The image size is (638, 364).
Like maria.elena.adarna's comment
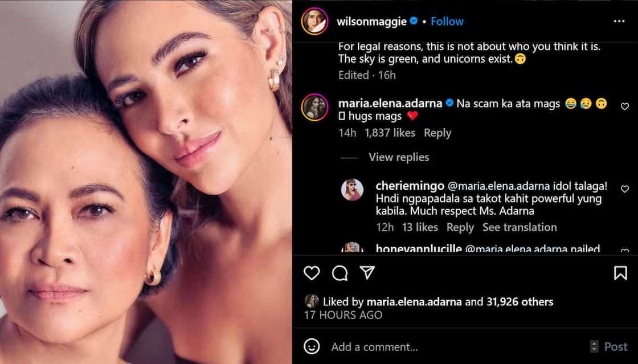click(625, 107)
